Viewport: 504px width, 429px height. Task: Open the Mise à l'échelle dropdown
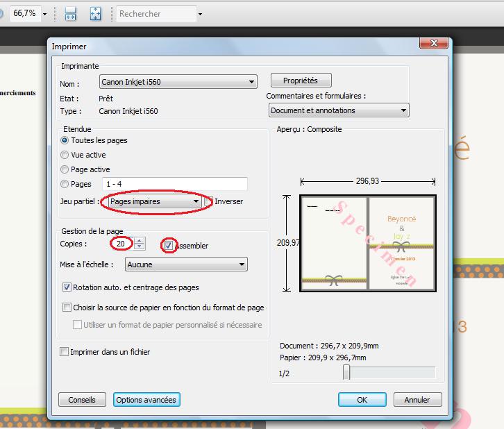tap(186, 264)
